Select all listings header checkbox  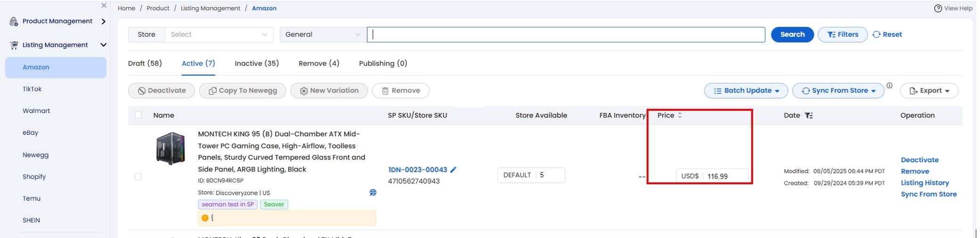(x=138, y=115)
